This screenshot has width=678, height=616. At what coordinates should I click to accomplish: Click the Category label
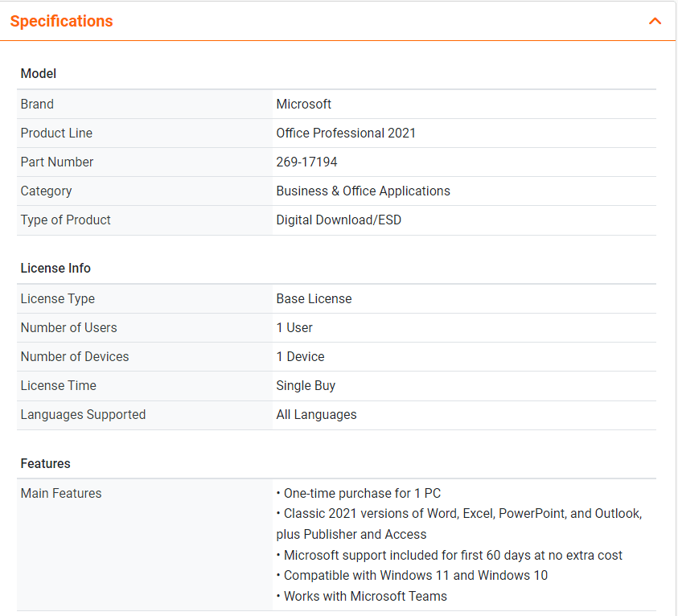tap(47, 191)
